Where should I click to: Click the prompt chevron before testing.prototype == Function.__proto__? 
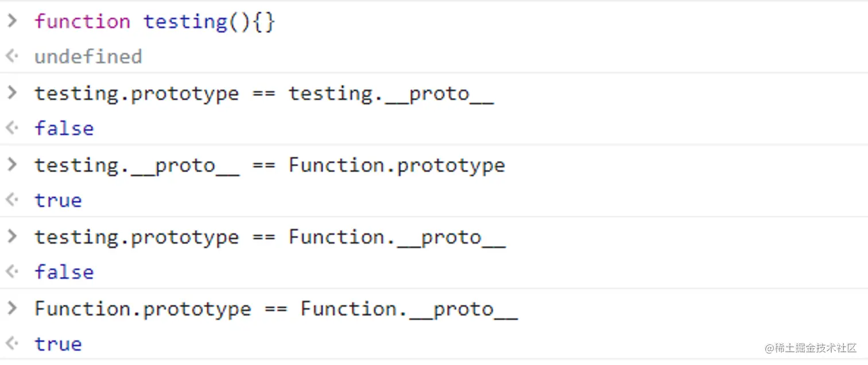(x=11, y=236)
